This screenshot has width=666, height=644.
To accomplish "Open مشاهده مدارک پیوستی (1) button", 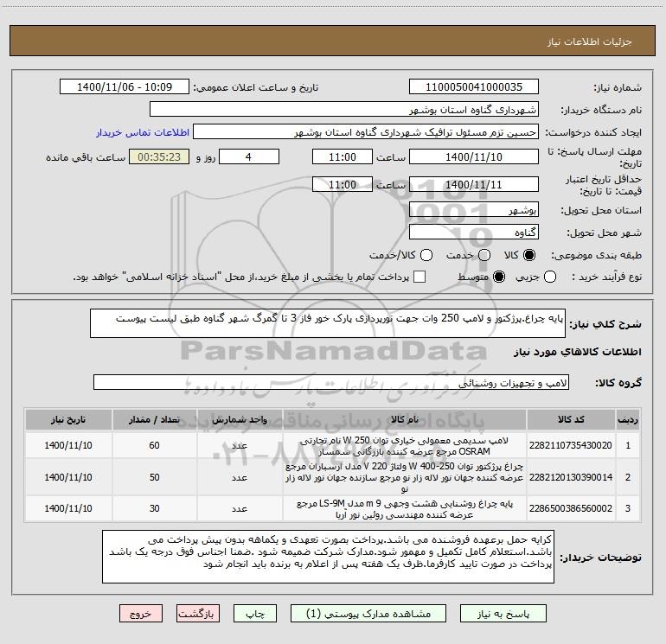I will coord(368,614).
